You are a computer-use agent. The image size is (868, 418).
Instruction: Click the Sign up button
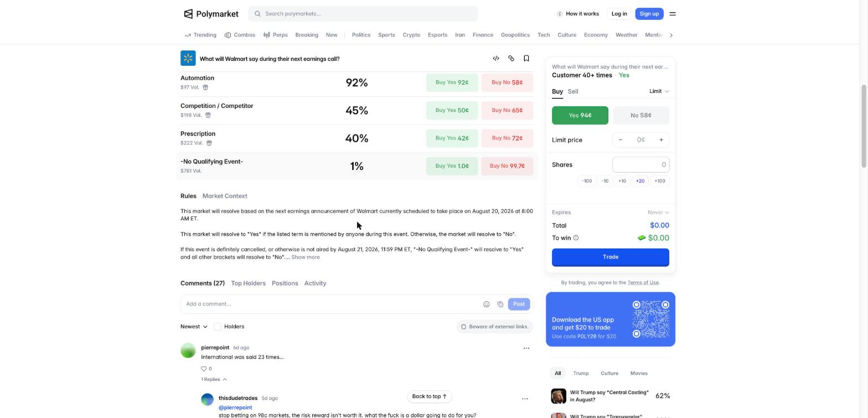tap(649, 14)
